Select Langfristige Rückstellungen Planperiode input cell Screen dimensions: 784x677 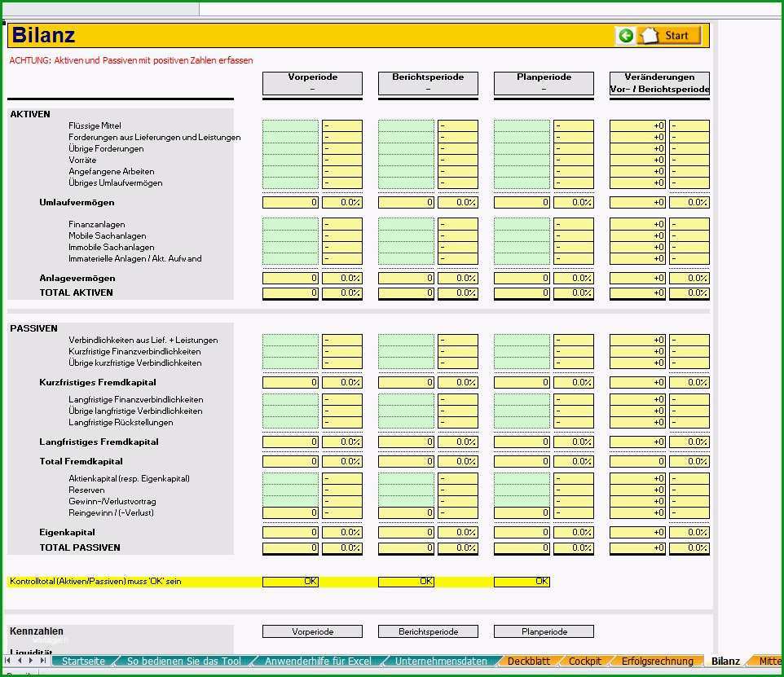(x=522, y=423)
